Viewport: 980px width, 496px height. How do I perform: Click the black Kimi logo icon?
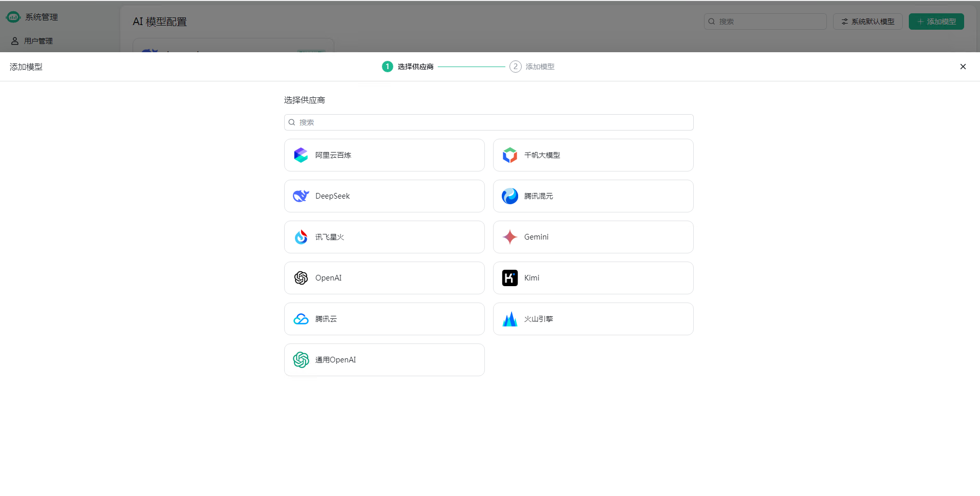[x=509, y=278]
